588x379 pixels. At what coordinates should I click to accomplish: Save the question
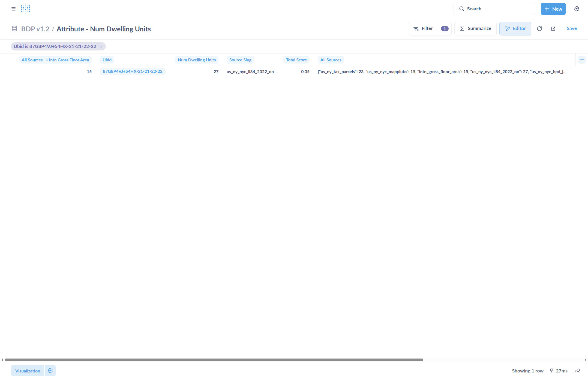[x=571, y=29]
